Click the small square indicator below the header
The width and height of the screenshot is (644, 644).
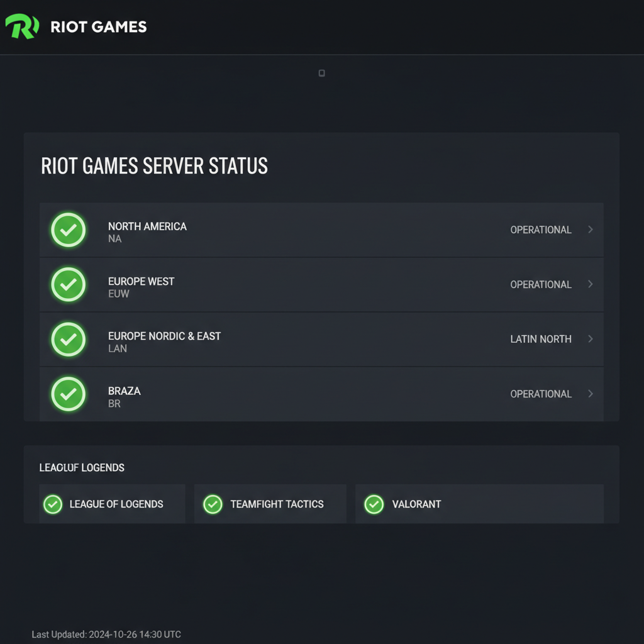coord(321,73)
